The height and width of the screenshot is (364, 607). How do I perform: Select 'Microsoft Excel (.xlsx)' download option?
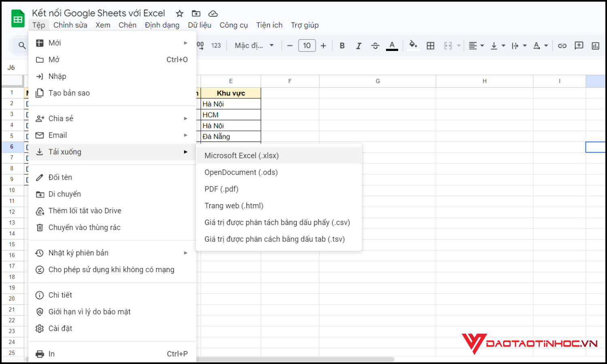pyautogui.click(x=241, y=155)
